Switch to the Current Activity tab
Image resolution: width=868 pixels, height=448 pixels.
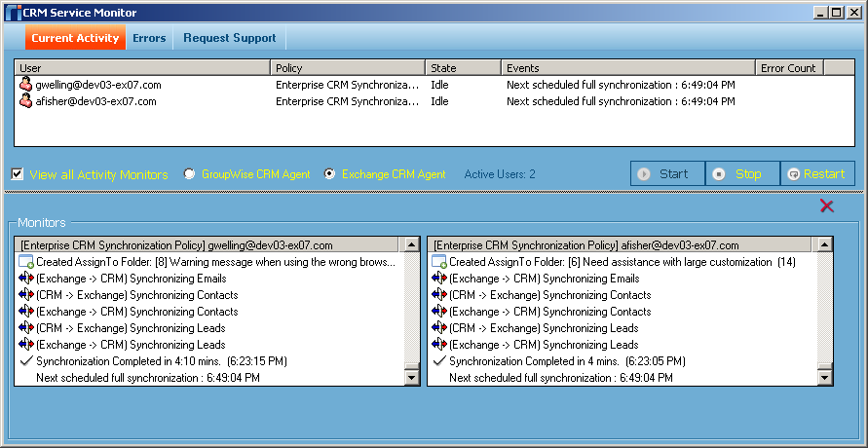click(x=75, y=38)
